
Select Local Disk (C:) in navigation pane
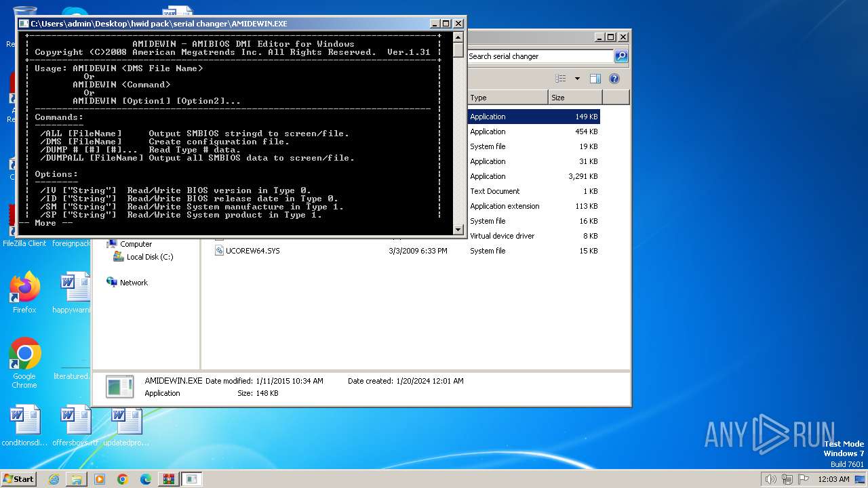point(150,257)
